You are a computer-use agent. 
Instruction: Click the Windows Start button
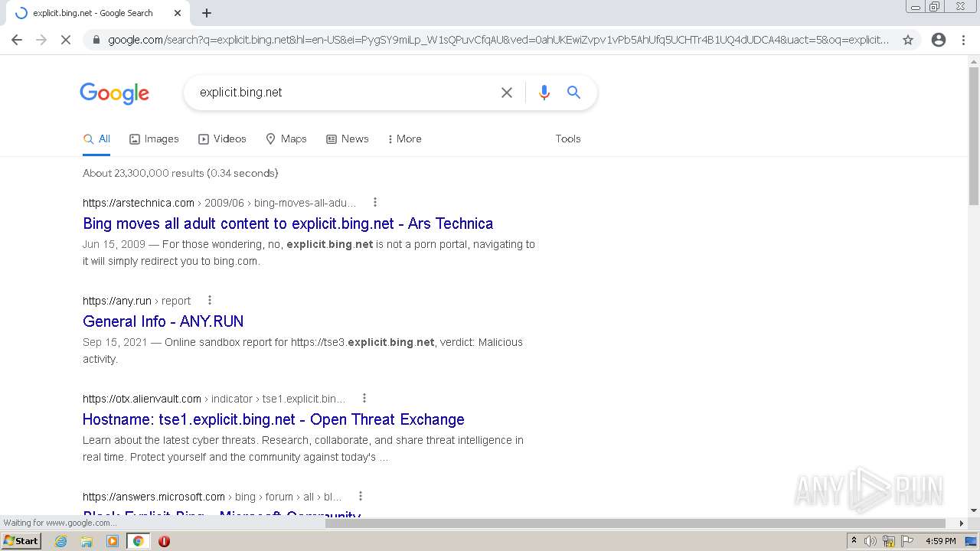[x=21, y=541]
